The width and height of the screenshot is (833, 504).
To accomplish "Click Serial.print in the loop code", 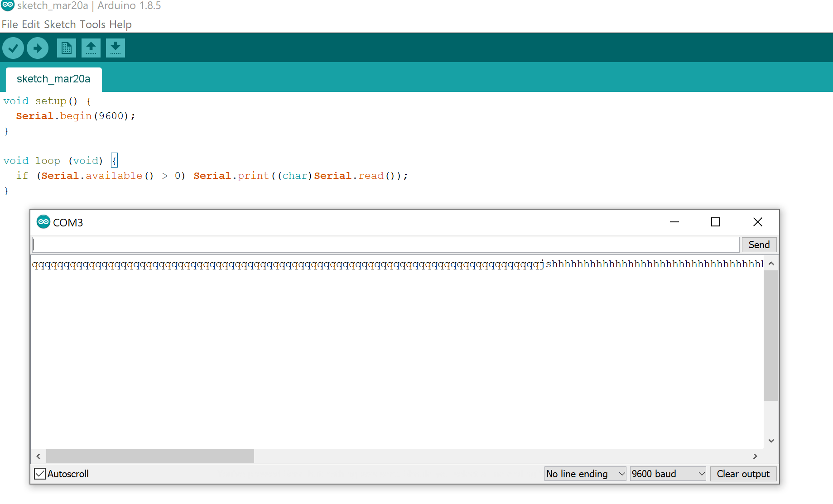I will pyautogui.click(x=231, y=176).
